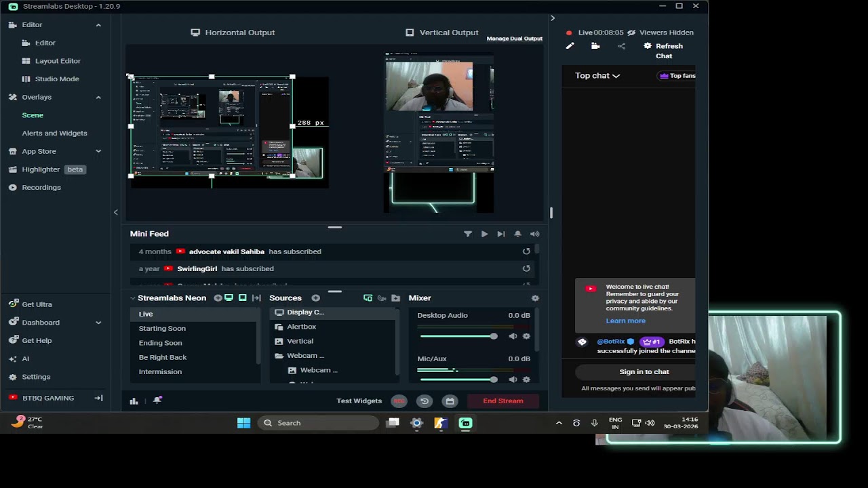This screenshot has height=488, width=868.
Task: Collapse the Overlays section chevron
Action: coord(98,98)
